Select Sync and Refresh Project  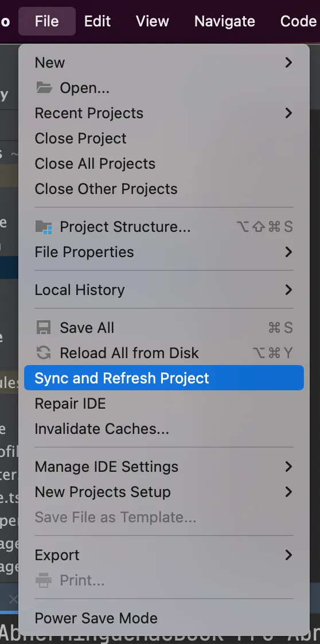pos(164,378)
